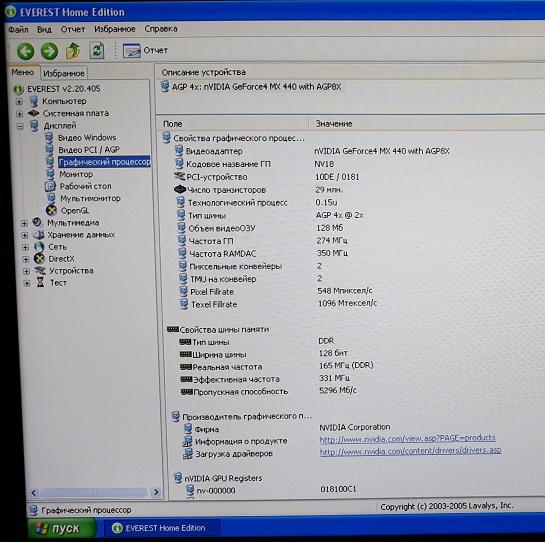Expand the Хранение данных tree node
This screenshot has height=542, width=545.
click(x=25, y=235)
